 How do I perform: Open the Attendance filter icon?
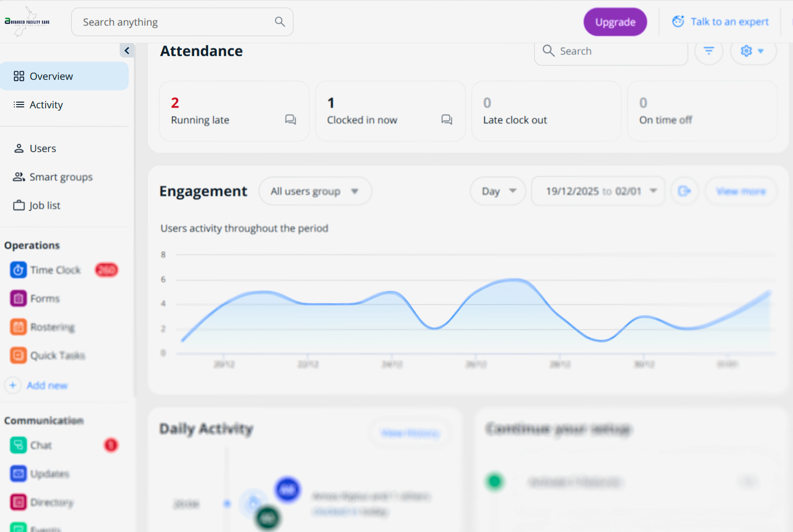point(708,51)
